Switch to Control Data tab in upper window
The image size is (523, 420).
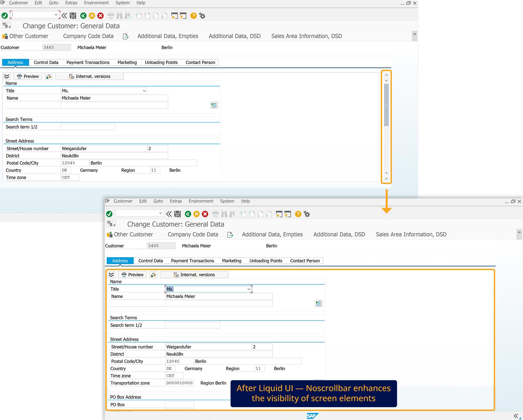[46, 62]
